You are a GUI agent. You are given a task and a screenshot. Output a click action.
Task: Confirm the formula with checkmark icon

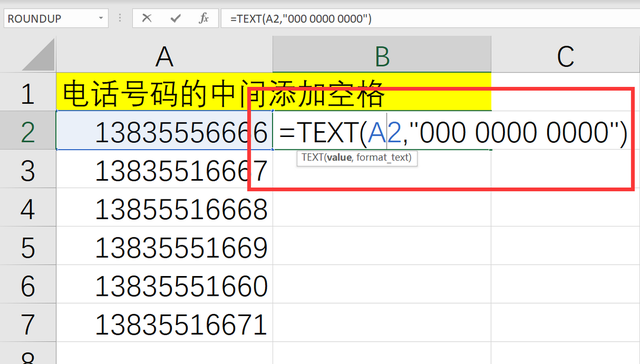pyautogui.click(x=176, y=18)
